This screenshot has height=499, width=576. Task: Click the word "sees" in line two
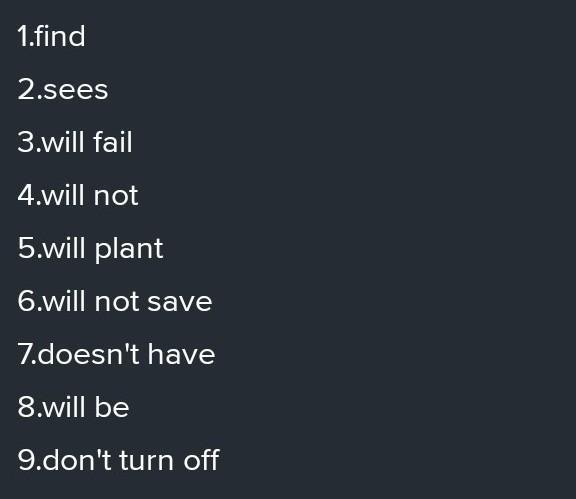[x=76, y=90]
